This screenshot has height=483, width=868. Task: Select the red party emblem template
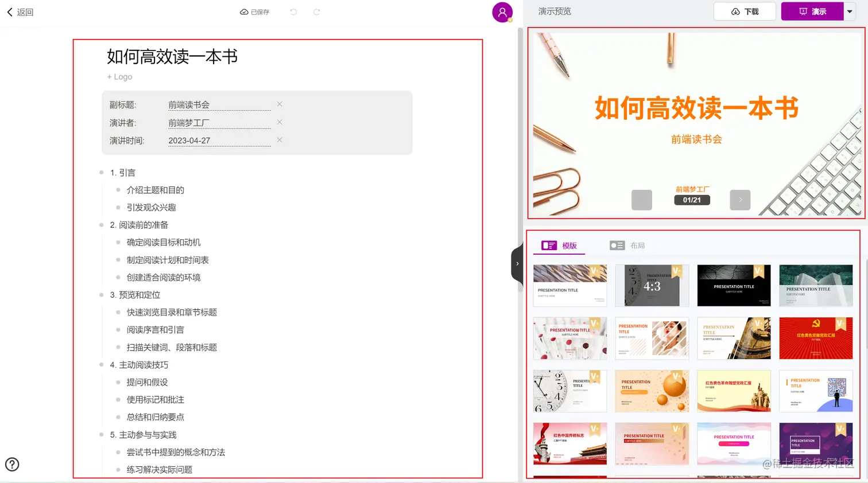[816, 338]
